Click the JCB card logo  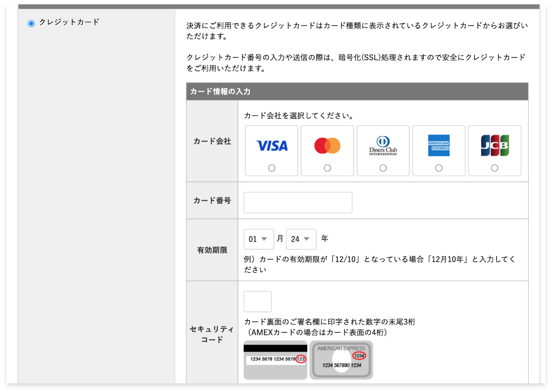(x=495, y=146)
